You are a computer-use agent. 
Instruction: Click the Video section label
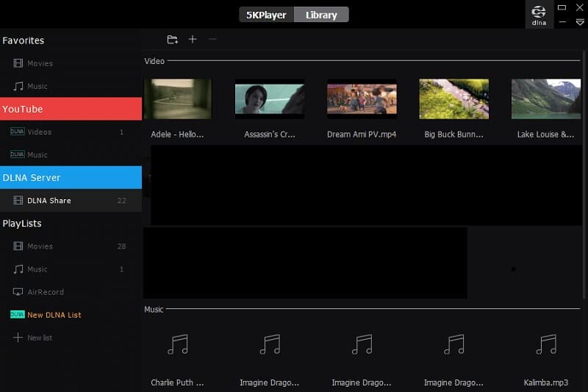[154, 61]
